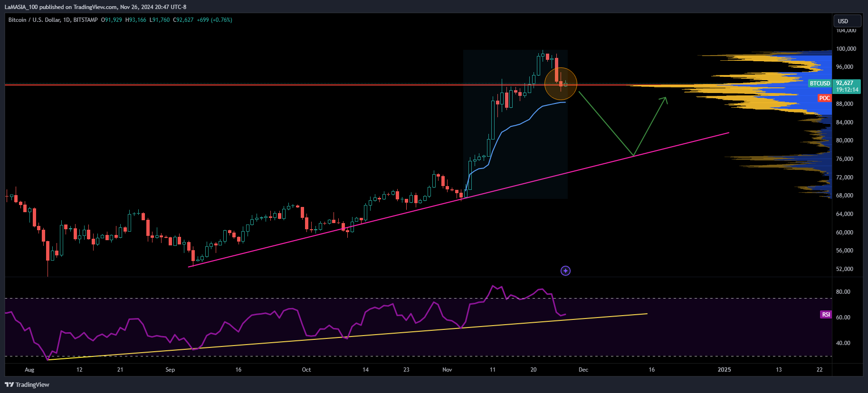Click the 84,000 price axis label
Screen dimensions: 868x393
pos(845,122)
